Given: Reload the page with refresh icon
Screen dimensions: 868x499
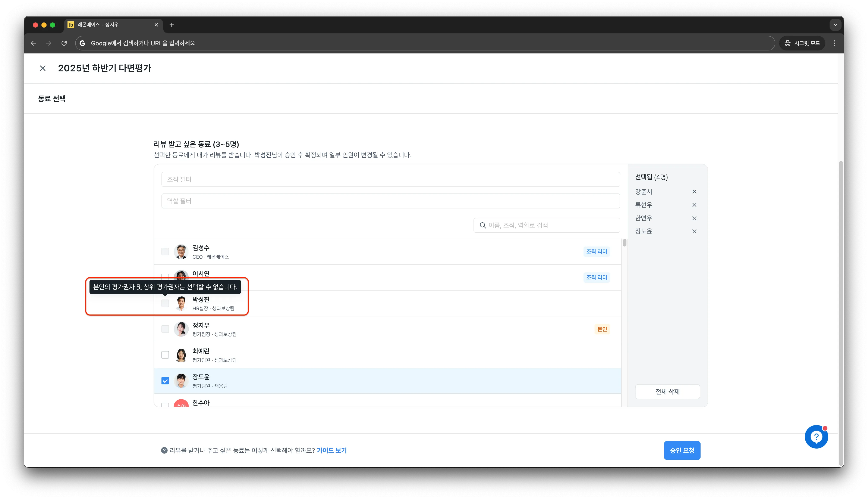Looking at the screenshot, I should coord(64,43).
